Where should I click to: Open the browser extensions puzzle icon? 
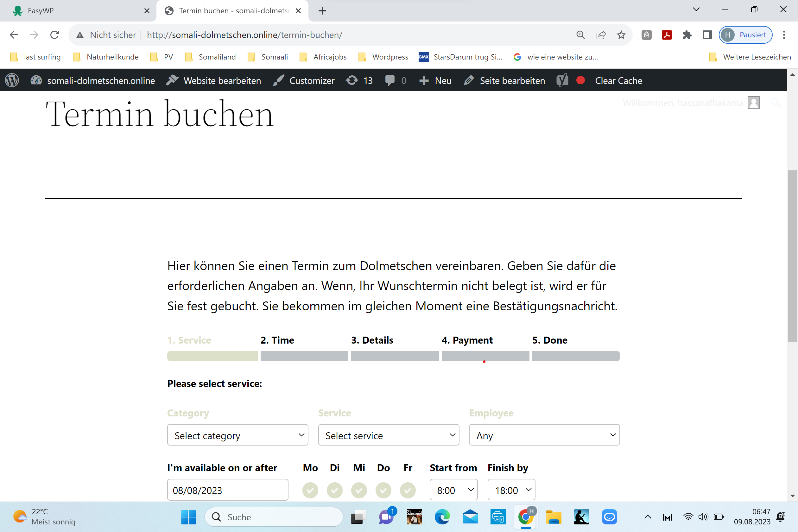[x=687, y=35]
